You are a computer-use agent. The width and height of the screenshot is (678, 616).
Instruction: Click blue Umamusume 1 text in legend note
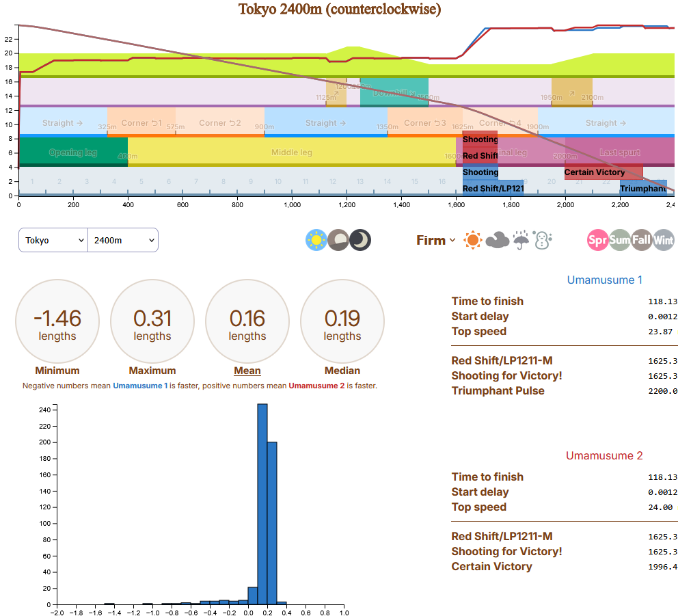point(140,386)
